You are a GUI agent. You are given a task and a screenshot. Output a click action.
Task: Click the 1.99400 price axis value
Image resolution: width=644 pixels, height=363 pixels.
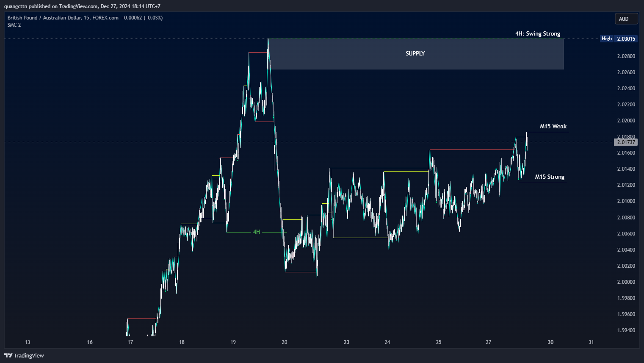click(626, 330)
